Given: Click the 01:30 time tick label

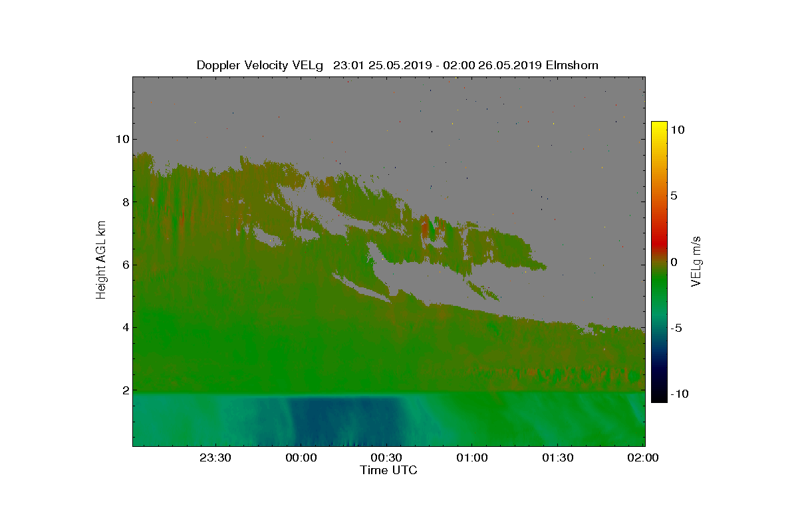Looking at the screenshot, I should 557,458.
